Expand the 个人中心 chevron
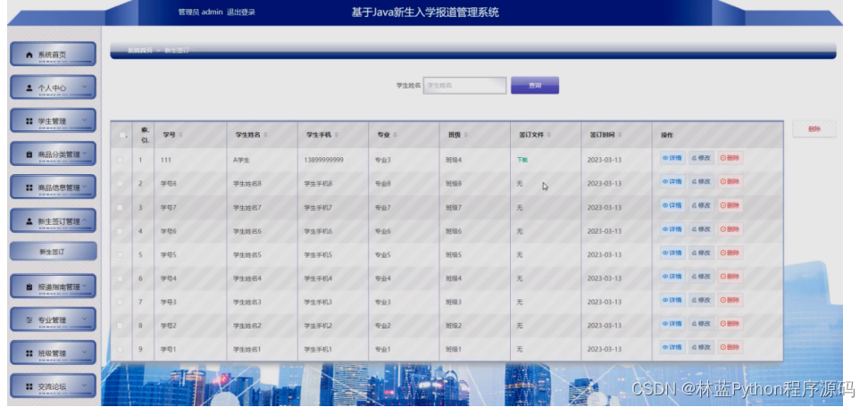 (85, 87)
